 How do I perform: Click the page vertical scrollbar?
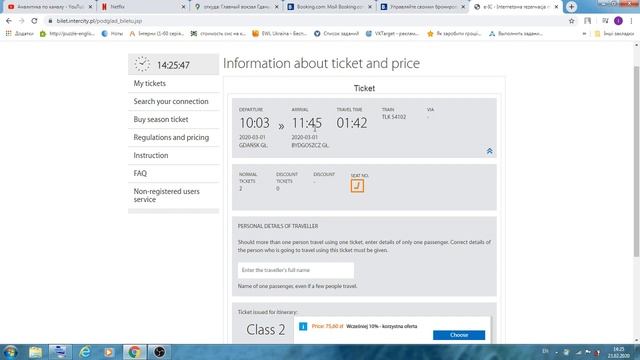636,162
